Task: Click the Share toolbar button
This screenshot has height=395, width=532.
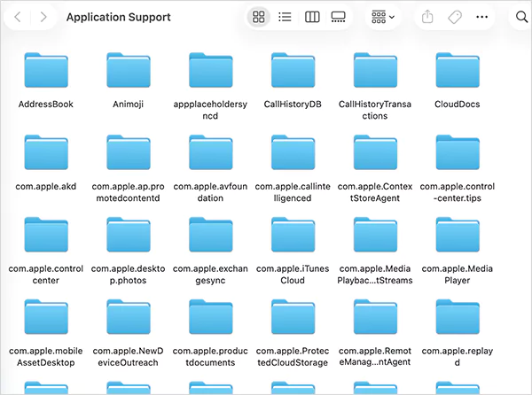Action: click(x=427, y=17)
